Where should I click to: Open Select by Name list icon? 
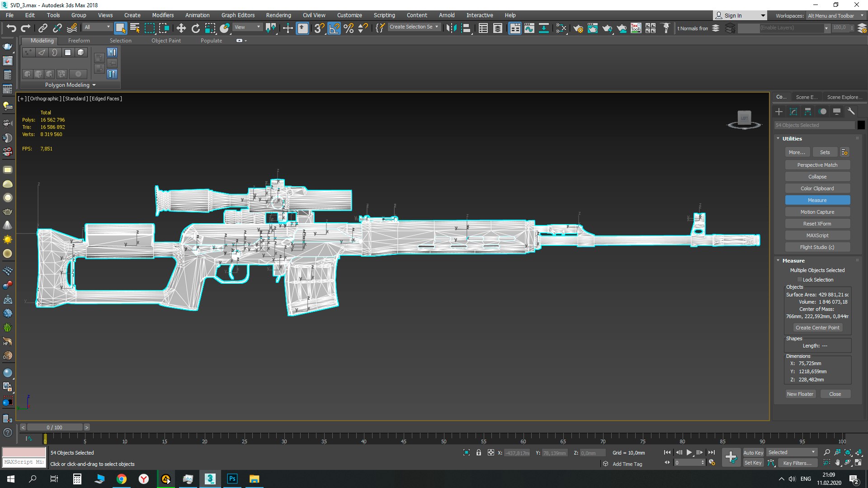[x=135, y=28]
